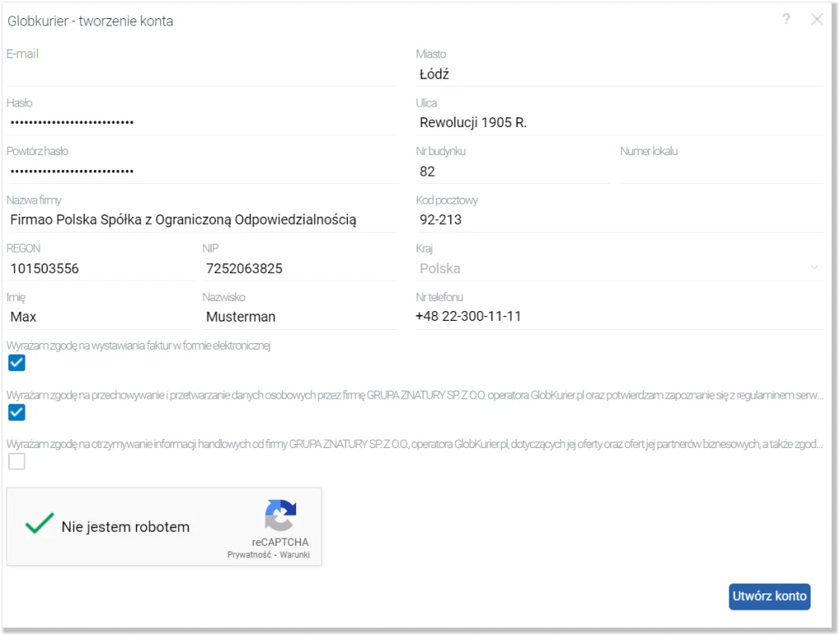Uncheck personal data processing consent checkbox

tap(16, 412)
